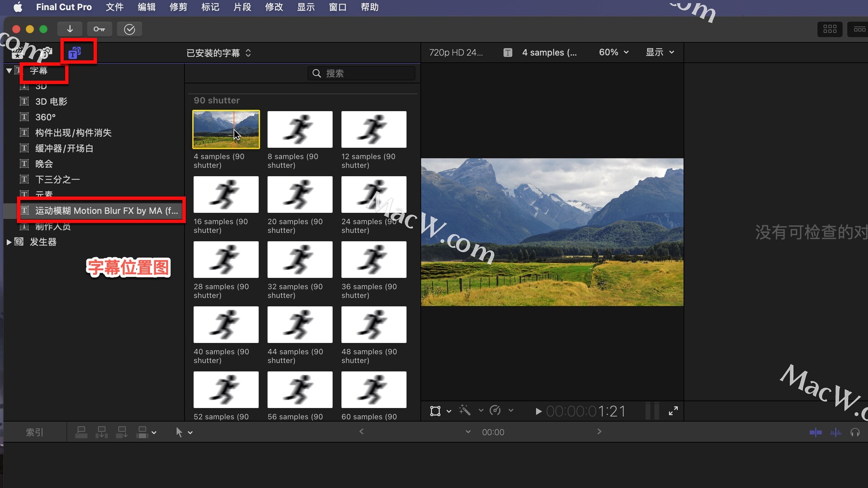
Task: Click the retime speed gauge icon
Action: (x=495, y=410)
